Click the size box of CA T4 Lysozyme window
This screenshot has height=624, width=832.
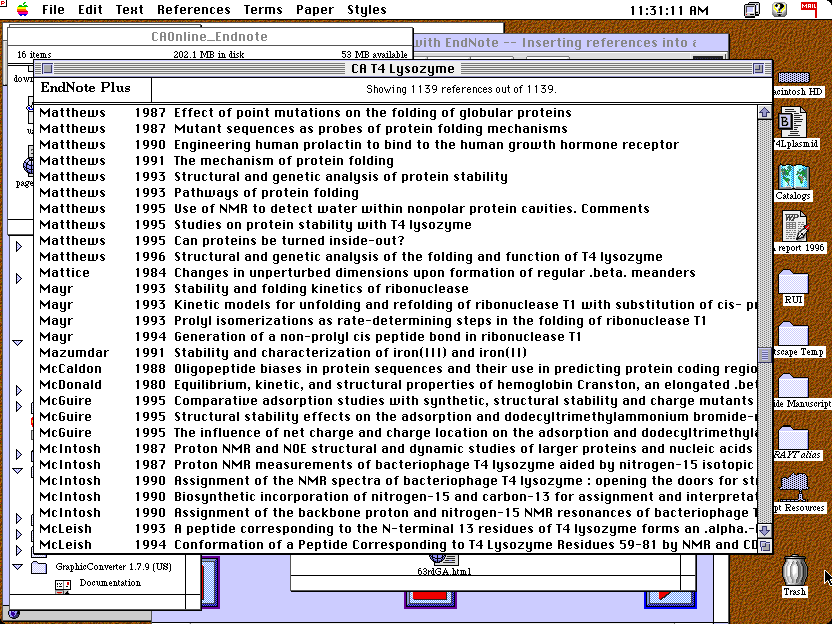pyautogui.click(x=765, y=545)
